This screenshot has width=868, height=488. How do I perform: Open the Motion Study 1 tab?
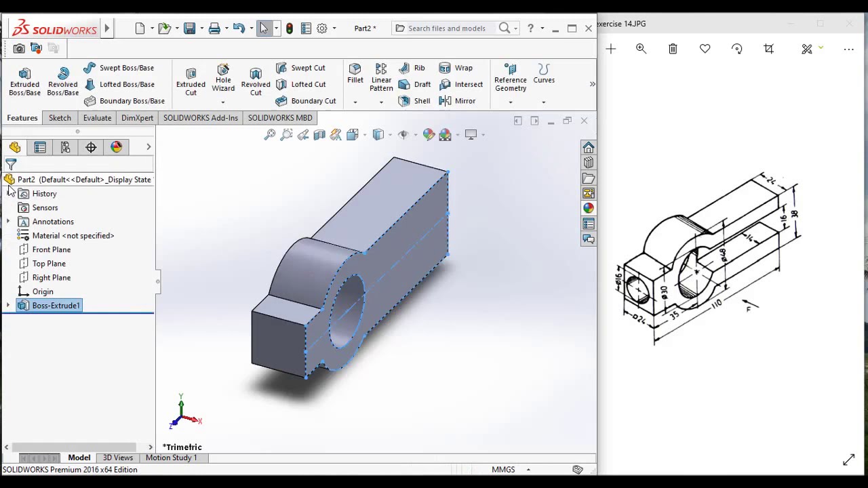171,457
